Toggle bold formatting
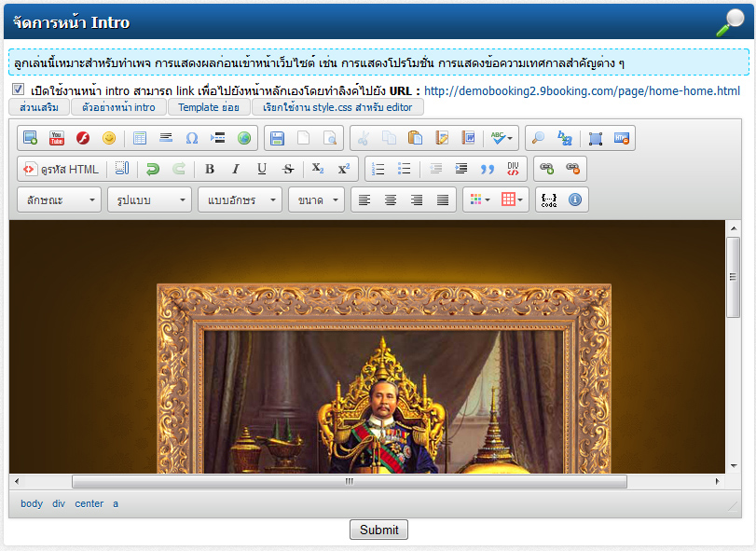This screenshot has width=756, height=551. (x=209, y=169)
